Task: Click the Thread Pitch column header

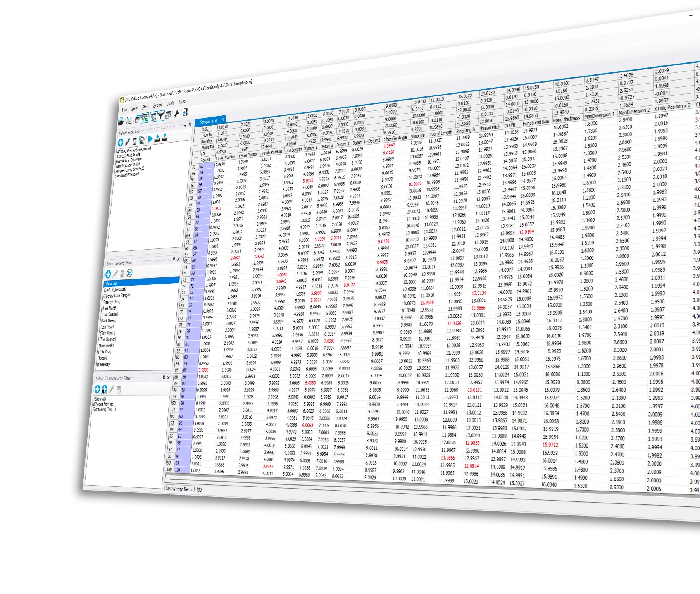Action: 490,127
